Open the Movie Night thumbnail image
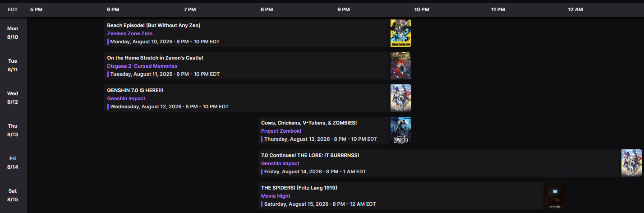 [555, 195]
